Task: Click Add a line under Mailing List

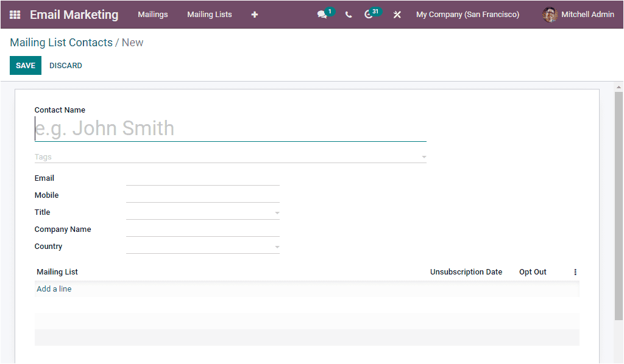Action: 54,289
